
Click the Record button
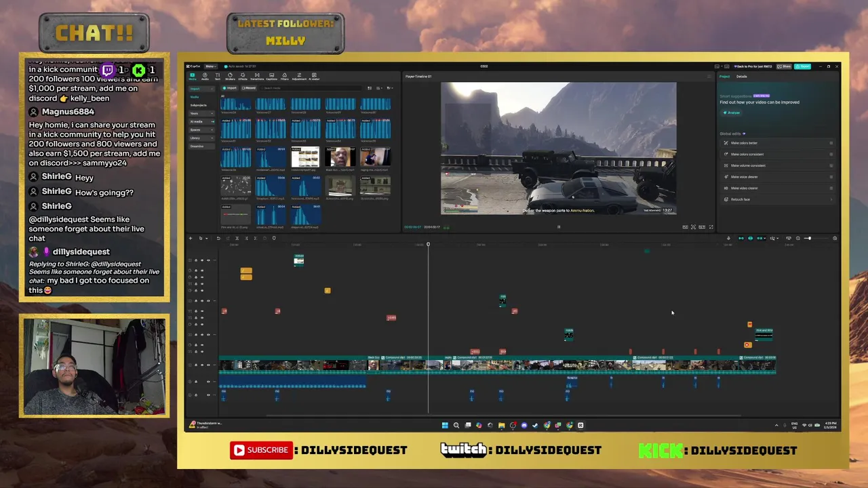tap(249, 88)
